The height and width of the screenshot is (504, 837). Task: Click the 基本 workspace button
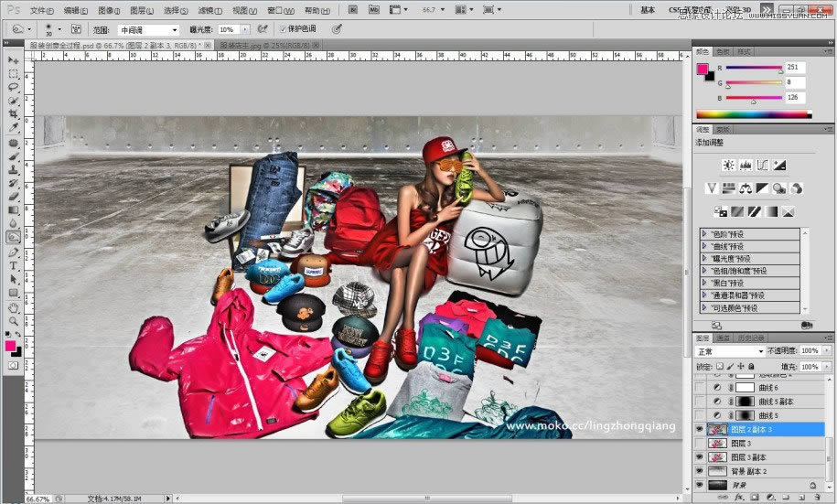(648, 10)
